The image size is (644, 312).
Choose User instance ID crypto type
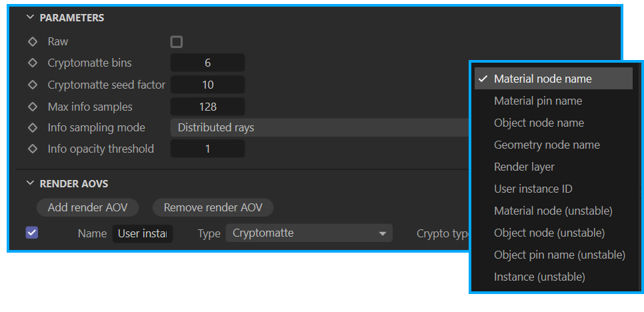533,189
